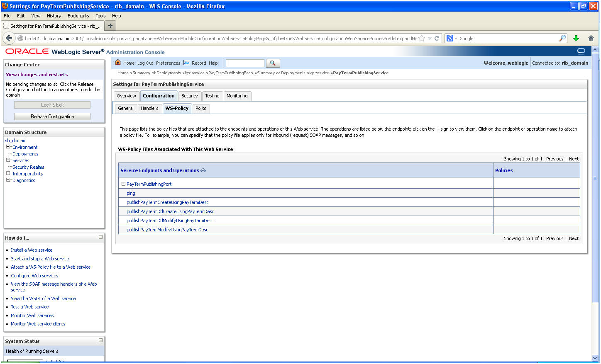Open Install a Web service help link
601x364 pixels.
point(32,250)
